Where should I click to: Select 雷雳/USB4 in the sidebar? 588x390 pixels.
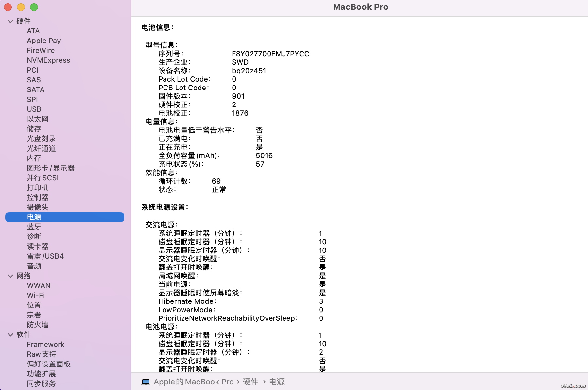tap(45, 256)
